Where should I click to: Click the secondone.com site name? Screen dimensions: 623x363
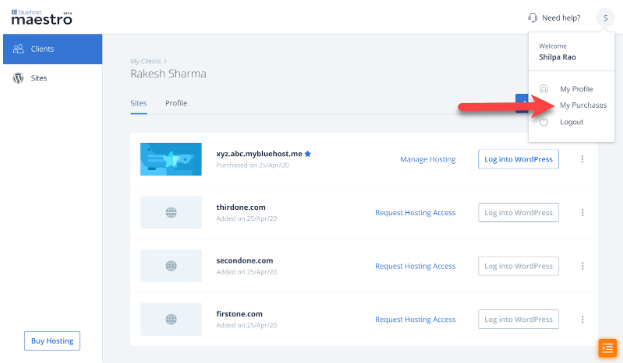click(x=244, y=261)
